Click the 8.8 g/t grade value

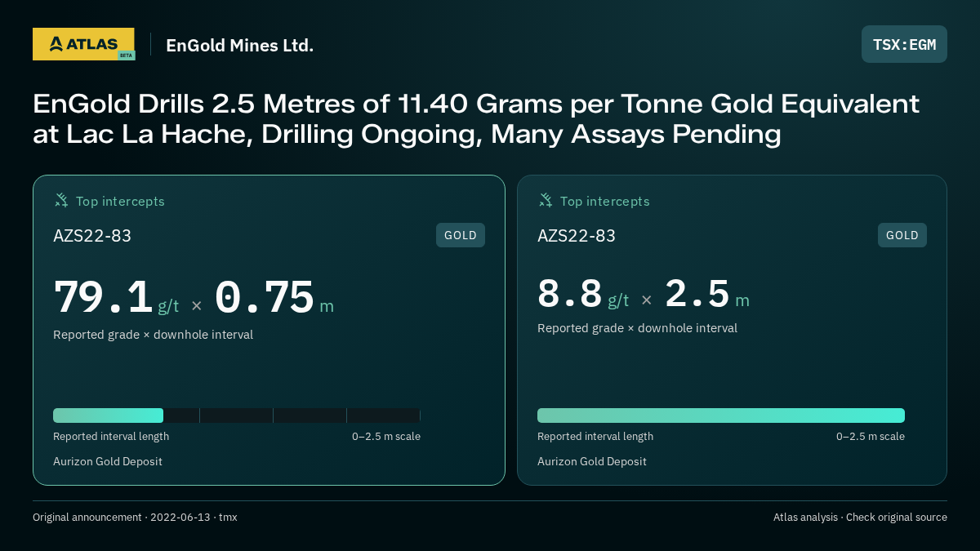coord(583,295)
